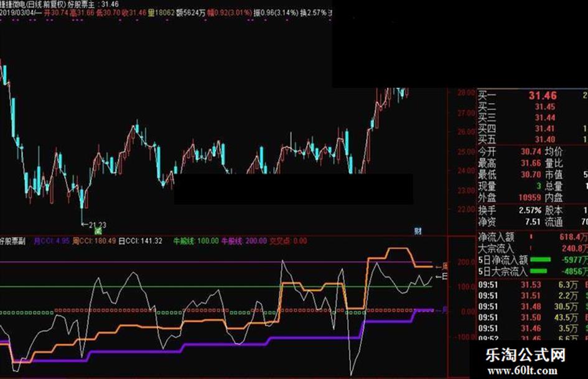
Task: Click the 减 marker icon under the chart low
Action: click(98, 231)
